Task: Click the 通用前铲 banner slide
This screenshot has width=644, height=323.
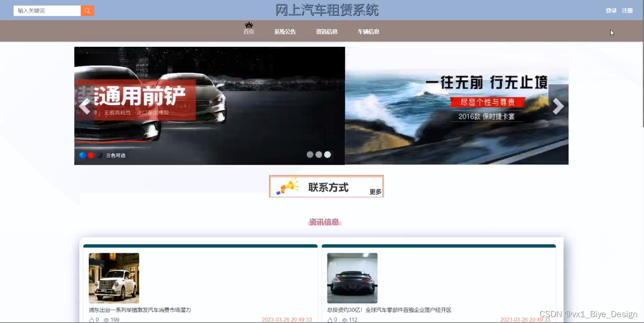Action: point(209,106)
